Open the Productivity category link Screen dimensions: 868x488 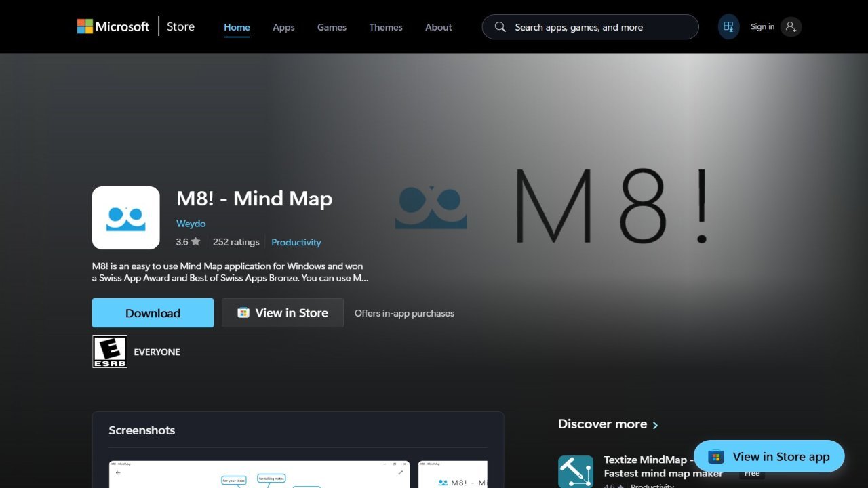click(x=296, y=242)
